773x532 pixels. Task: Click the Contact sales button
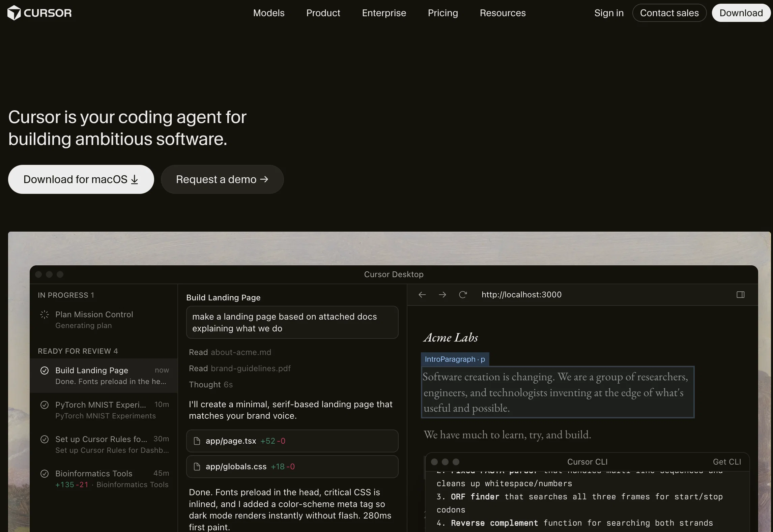(x=669, y=13)
